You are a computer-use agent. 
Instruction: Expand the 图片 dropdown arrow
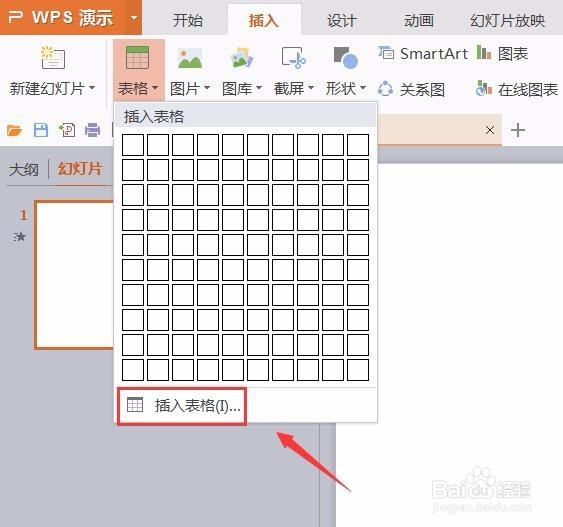tap(207, 88)
